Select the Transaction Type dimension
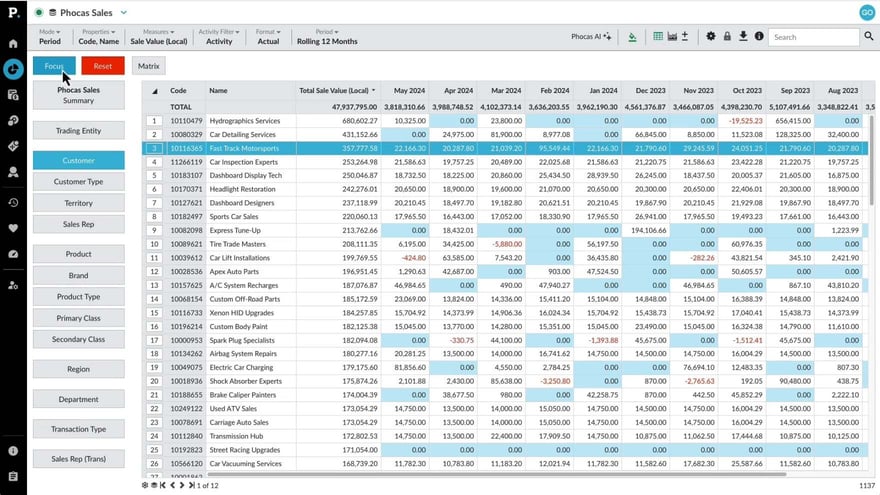The height and width of the screenshot is (495, 880). point(79,429)
